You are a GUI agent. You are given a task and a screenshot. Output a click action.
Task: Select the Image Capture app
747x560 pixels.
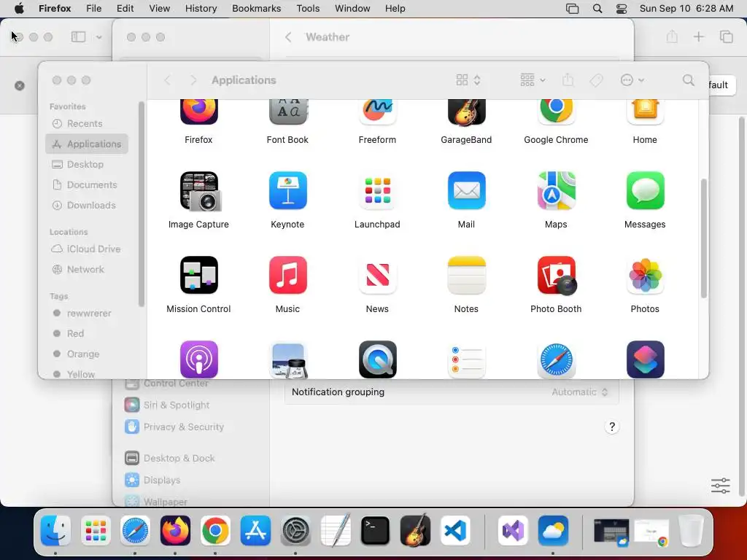(x=200, y=191)
